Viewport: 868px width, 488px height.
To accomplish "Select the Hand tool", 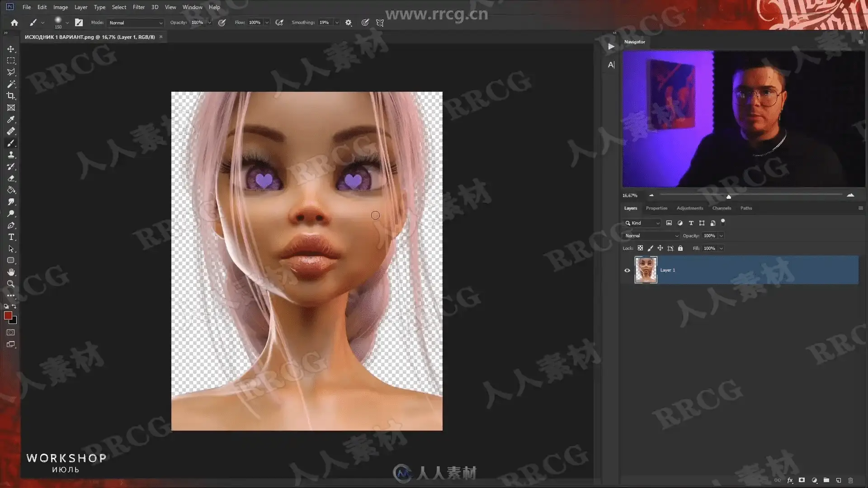I will [11, 272].
